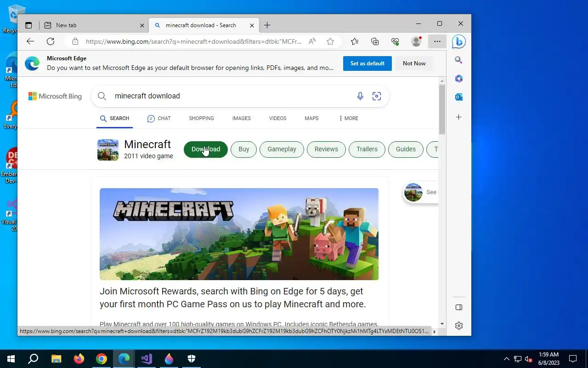Click the Microsoft Bing logo
Image resolution: width=588 pixels, height=368 pixels.
click(55, 96)
